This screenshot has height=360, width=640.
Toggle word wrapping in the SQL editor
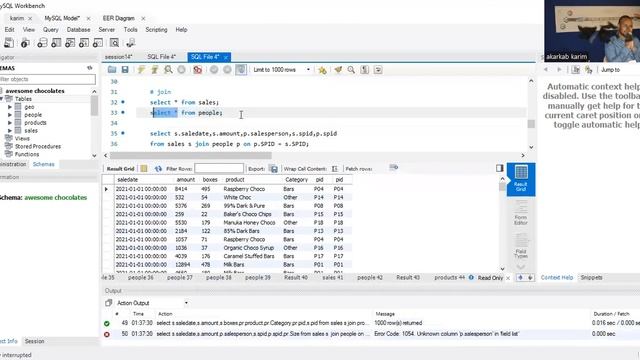point(378,70)
